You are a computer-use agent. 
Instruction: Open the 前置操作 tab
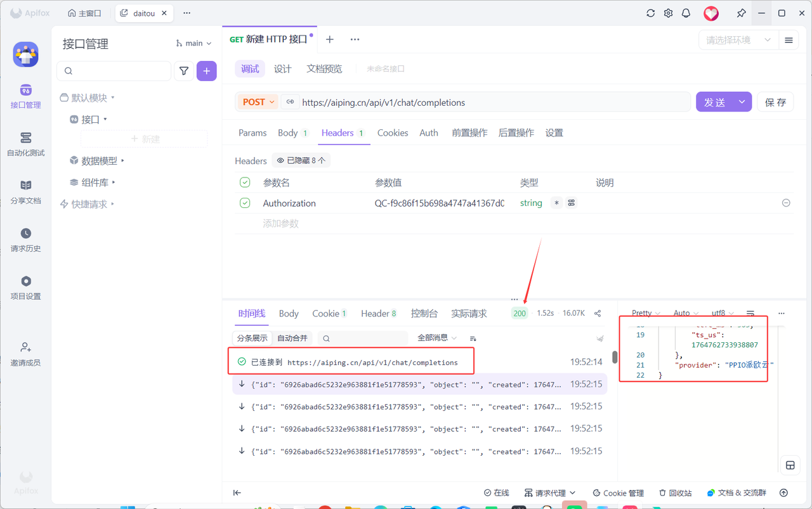point(469,132)
